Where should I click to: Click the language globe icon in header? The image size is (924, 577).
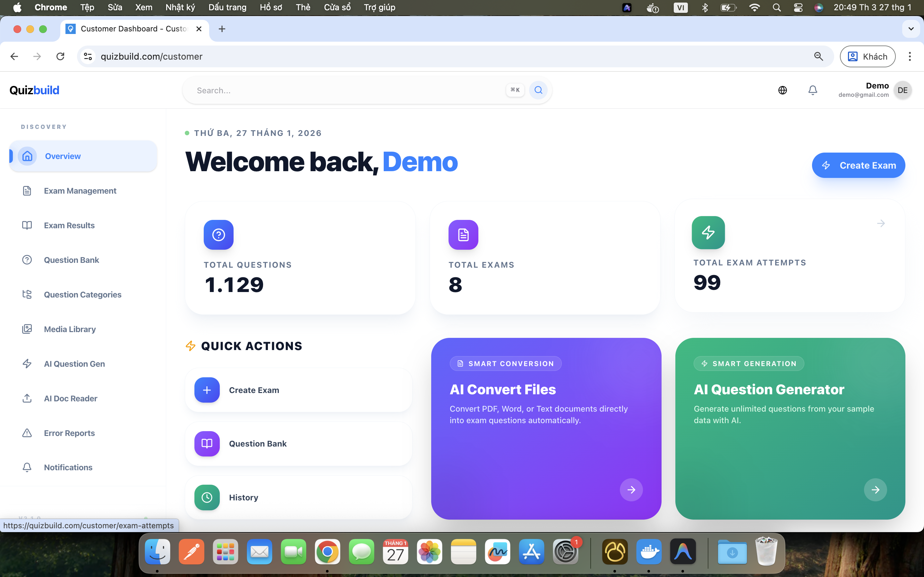click(x=782, y=90)
